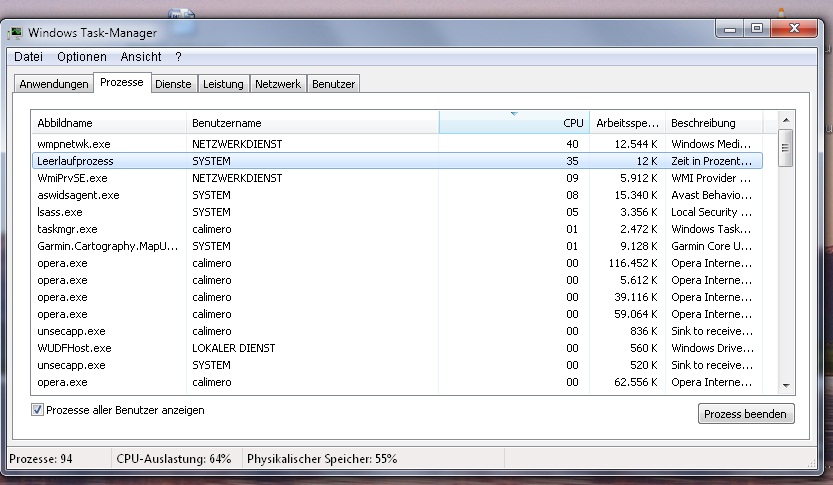This screenshot has width=833, height=485.
Task: Select opera.exe with 5.612 K memory
Action: (397, 280)
